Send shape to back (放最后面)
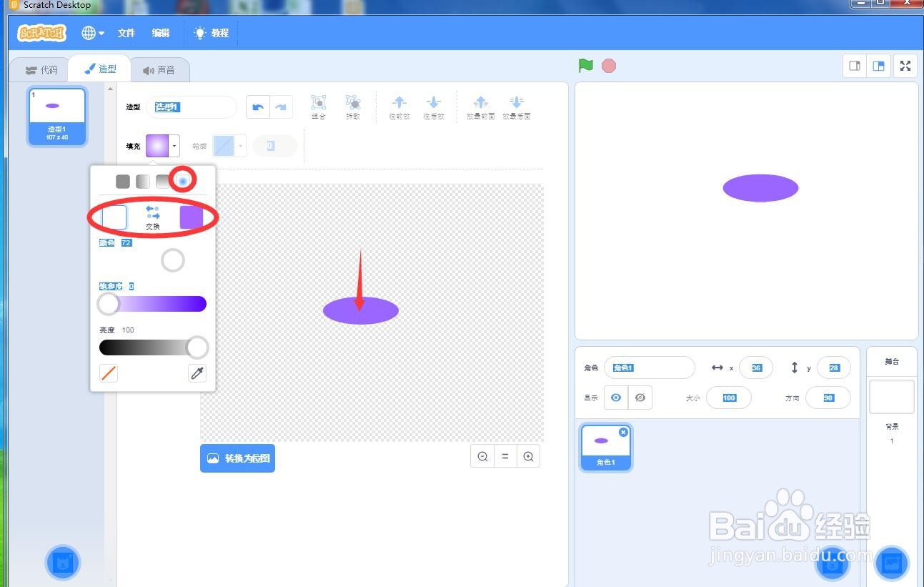 click(x=516, y=107)
